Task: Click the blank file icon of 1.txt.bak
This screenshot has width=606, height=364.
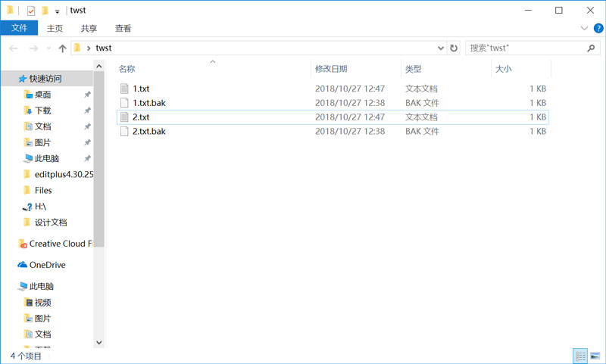Action: 124,103
